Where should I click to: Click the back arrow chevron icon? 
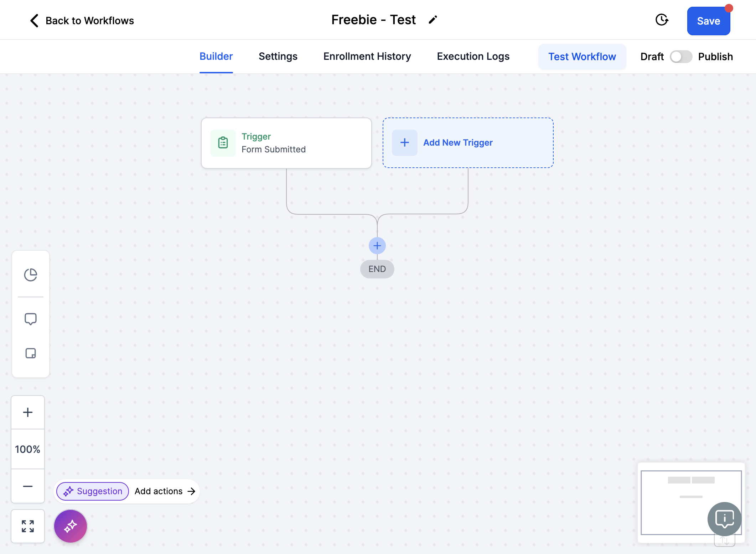pos(34,21)
